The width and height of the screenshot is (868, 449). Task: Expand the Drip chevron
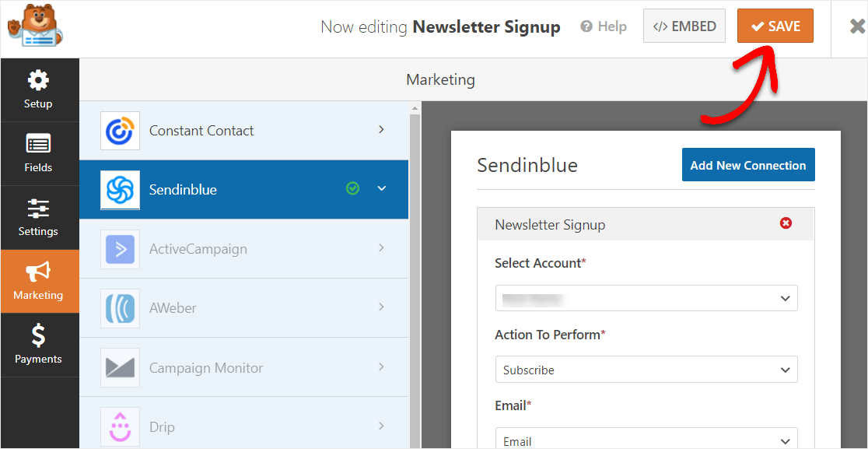(x=381, y=426)
